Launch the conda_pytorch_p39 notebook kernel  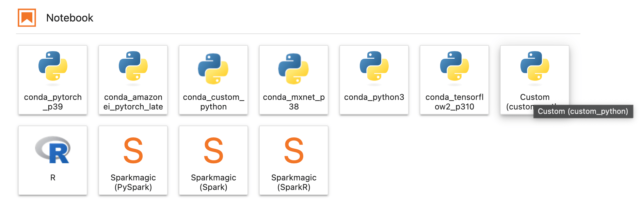pyautogui.click(x=53, y=80)
